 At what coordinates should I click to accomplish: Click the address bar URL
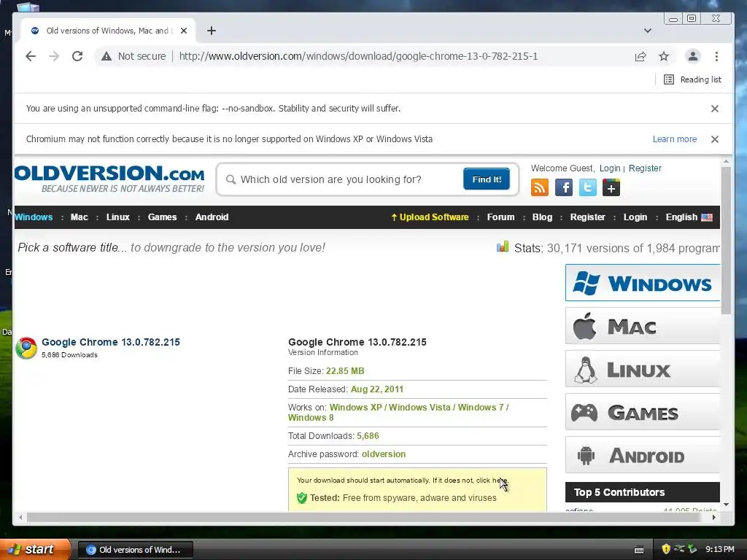pyautogui.click(x=358, y=56)
